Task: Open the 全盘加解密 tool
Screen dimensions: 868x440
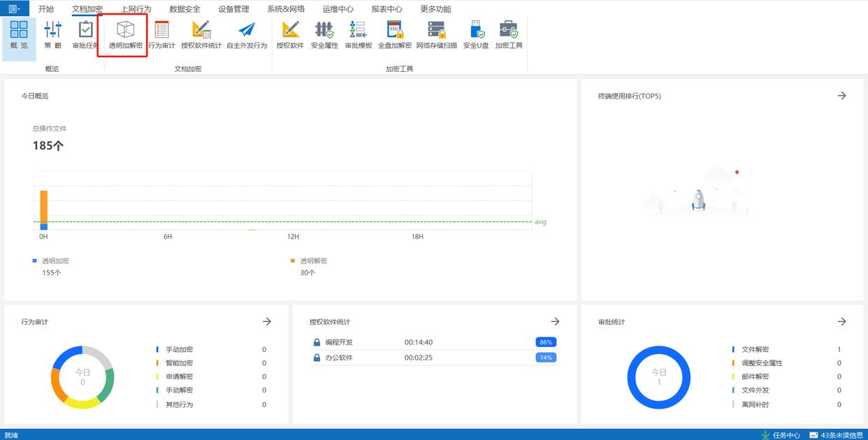Action: (x=395, y=35)
